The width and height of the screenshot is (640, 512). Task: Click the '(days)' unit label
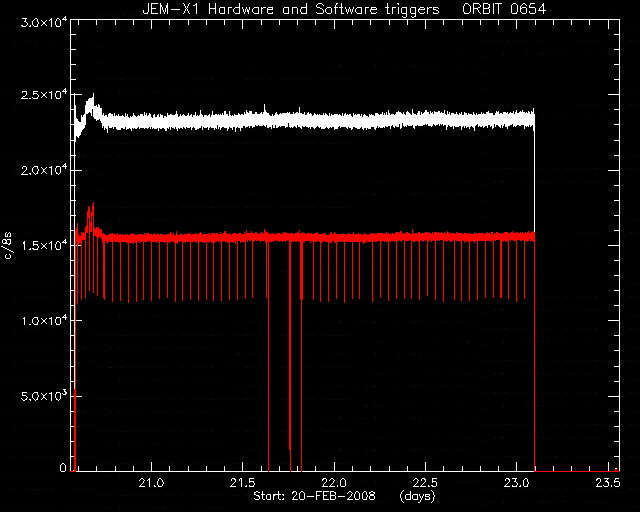coord(418,496)
